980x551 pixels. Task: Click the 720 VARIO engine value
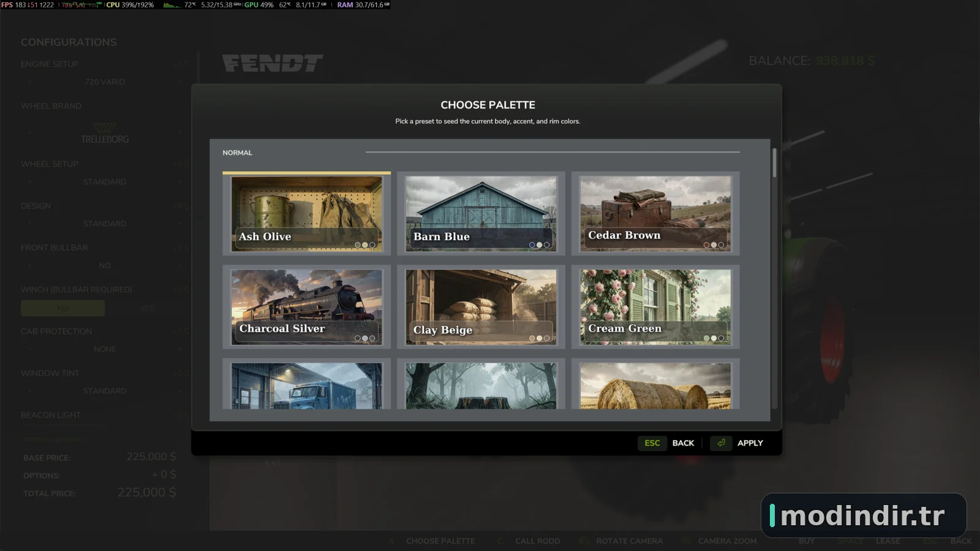tap(105, 82)
